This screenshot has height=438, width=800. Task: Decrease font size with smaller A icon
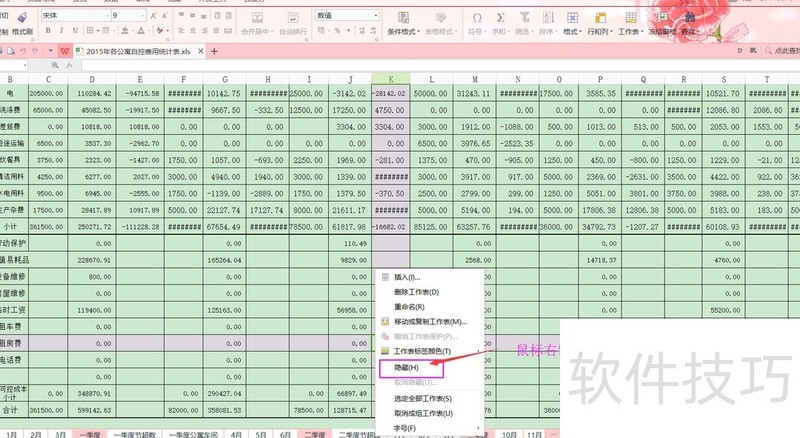tap(166, 16)
